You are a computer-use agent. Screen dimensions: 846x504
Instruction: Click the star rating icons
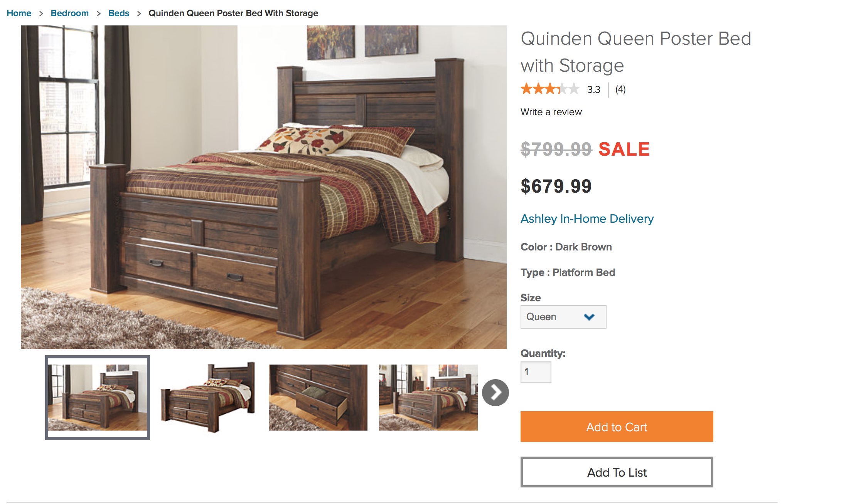click(x=550, y=89)
